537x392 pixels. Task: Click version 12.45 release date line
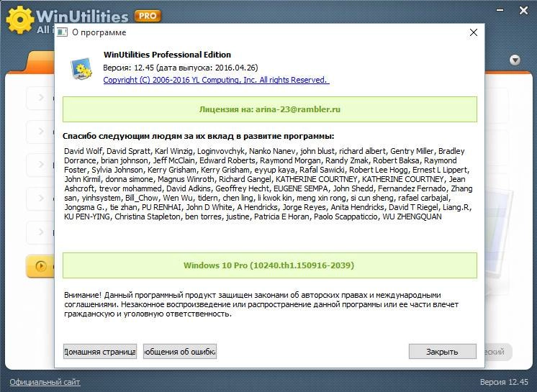181,68
